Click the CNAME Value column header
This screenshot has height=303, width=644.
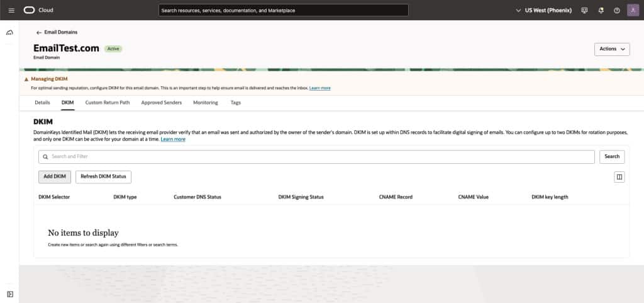tap(473, 197)
